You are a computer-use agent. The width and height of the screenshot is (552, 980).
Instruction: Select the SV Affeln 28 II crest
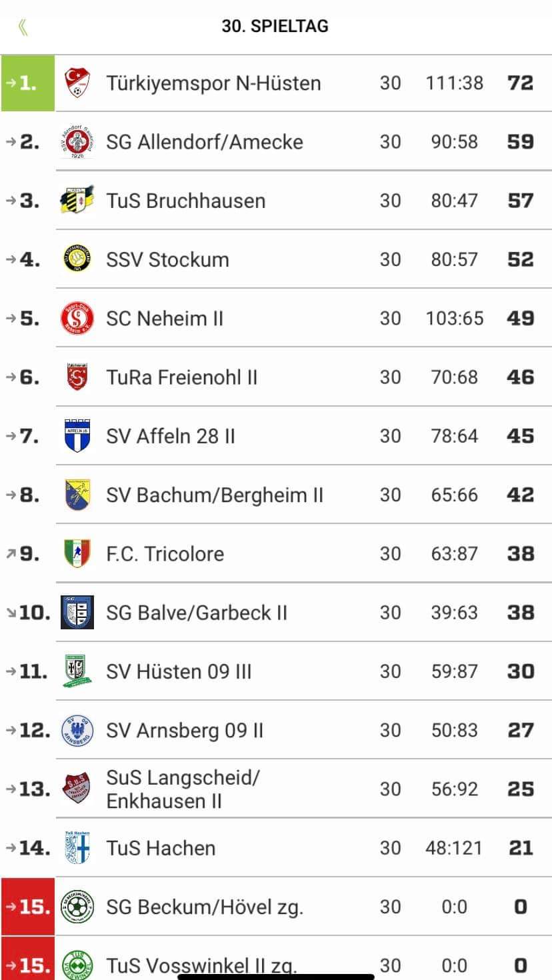point(77,436)
